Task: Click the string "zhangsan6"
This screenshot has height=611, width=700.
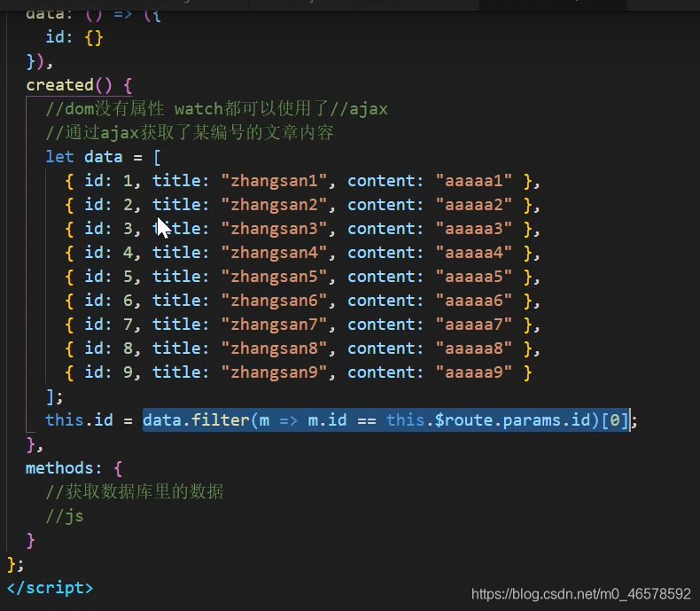Action: [274, 300]
